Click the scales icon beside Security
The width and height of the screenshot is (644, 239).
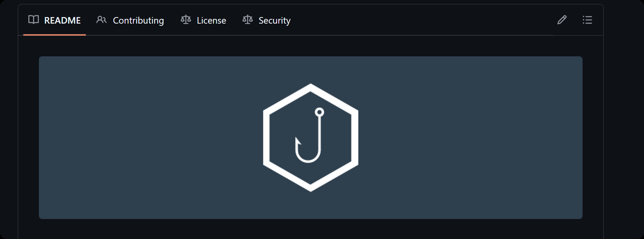point(247,20)
